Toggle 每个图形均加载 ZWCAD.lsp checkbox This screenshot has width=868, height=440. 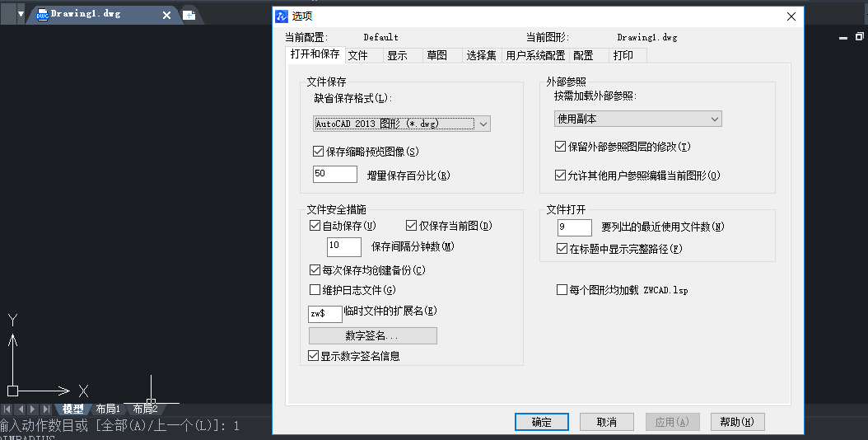[562, 290]
